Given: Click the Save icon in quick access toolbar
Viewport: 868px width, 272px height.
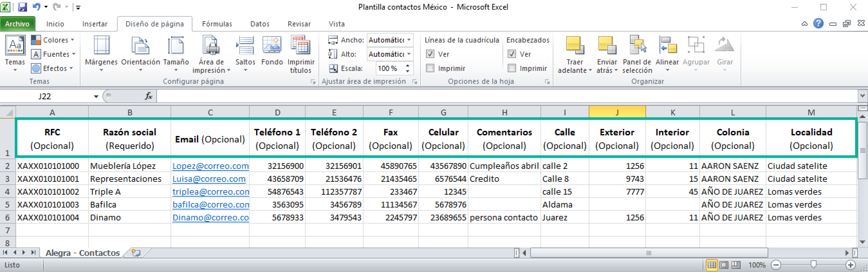Looking at the screenshot, I should pyautogui.click(x=22, y=7).
